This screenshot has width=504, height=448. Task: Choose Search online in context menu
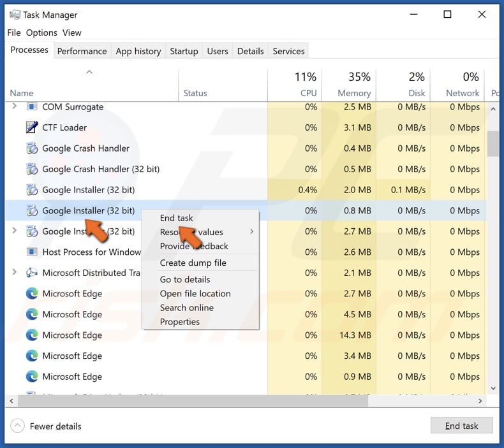187,308
